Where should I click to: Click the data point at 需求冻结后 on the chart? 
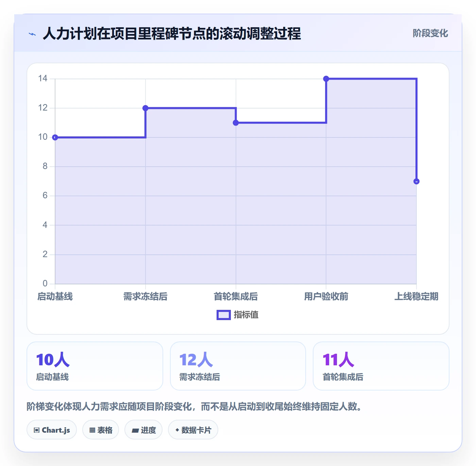click(146, 108)
